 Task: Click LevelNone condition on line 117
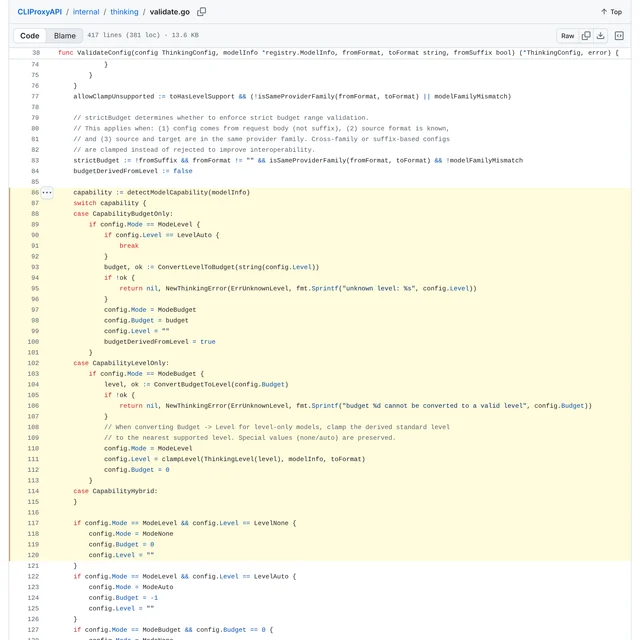pyautogui.click(x=240, y=523)
